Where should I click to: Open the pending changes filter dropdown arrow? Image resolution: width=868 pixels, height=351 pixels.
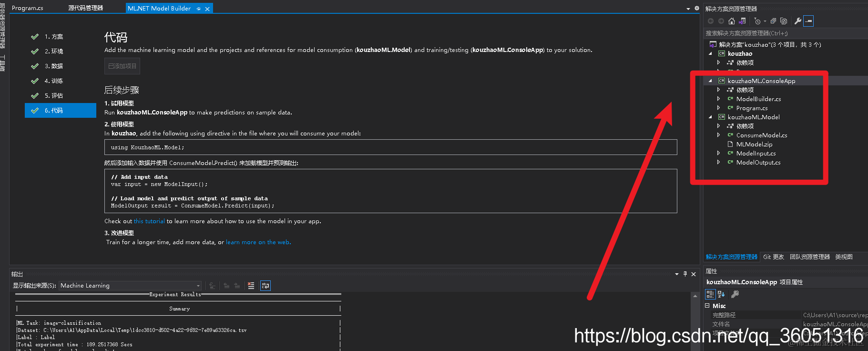click(x=765, y=21)
